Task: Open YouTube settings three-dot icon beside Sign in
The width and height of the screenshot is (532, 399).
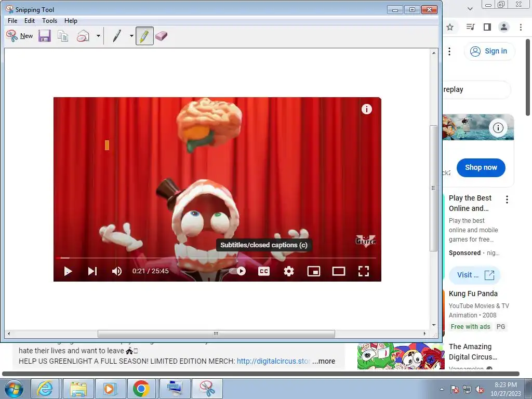Action: tap(449, 51)
